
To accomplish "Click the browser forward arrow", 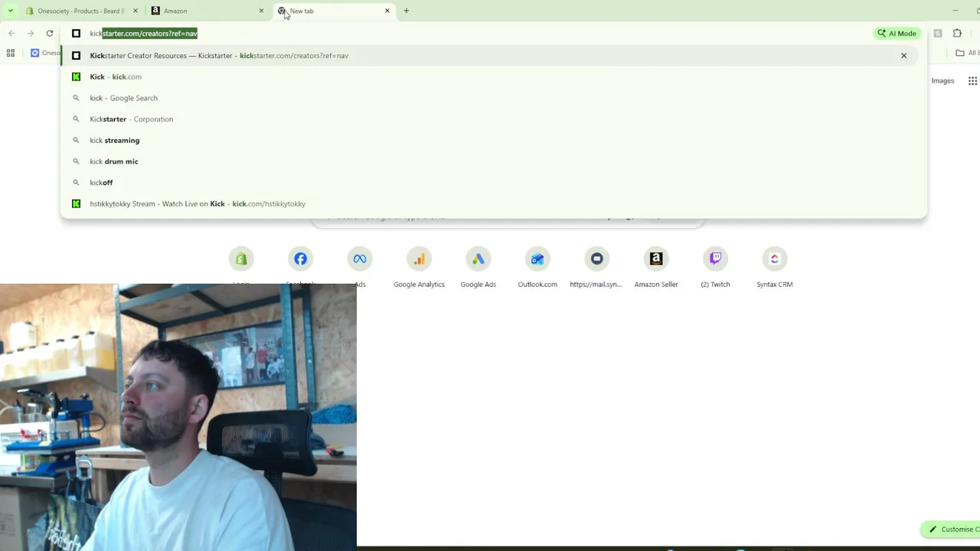I will coord(31,33).
